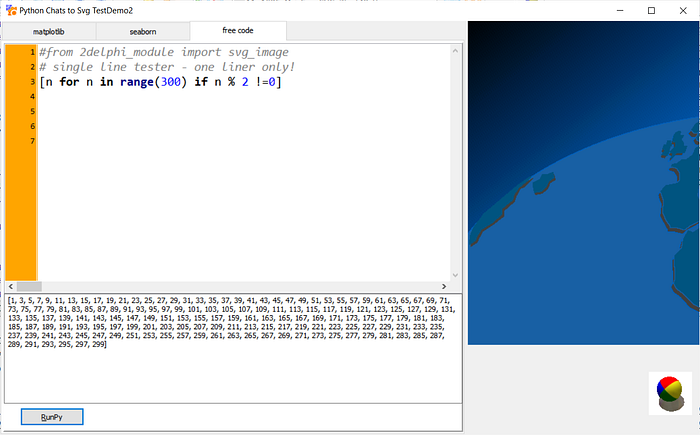Run the code with RunPy button
The width and height of the screenshot is (700, 435).
click(52, 417)
